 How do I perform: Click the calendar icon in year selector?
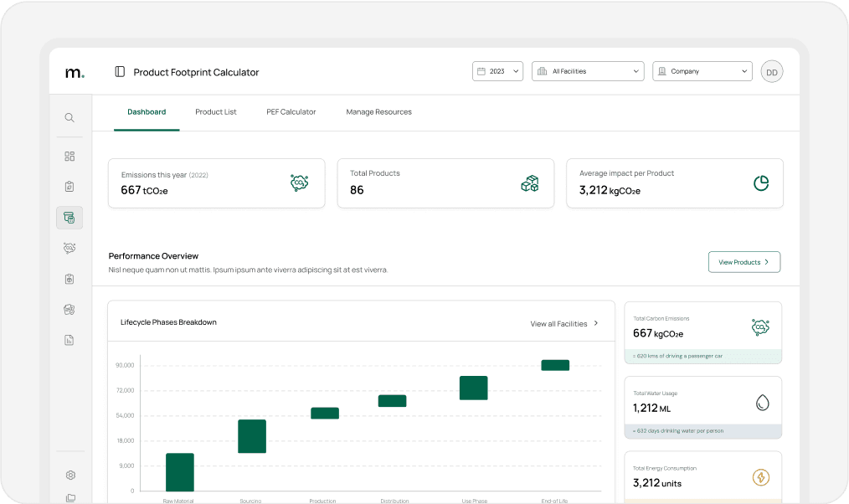[481, 71]
